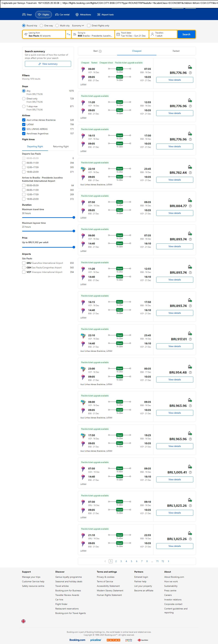
Task: Click the View summary button
Action: point(48,64)
